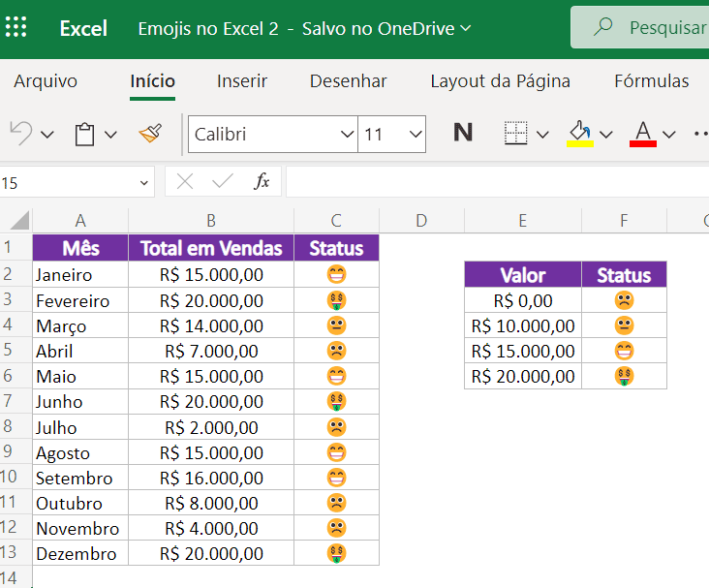709x588 pixels.
Task: Open the file name dropdown chevron
Action: pyautogui.click(x=466, y=29)
